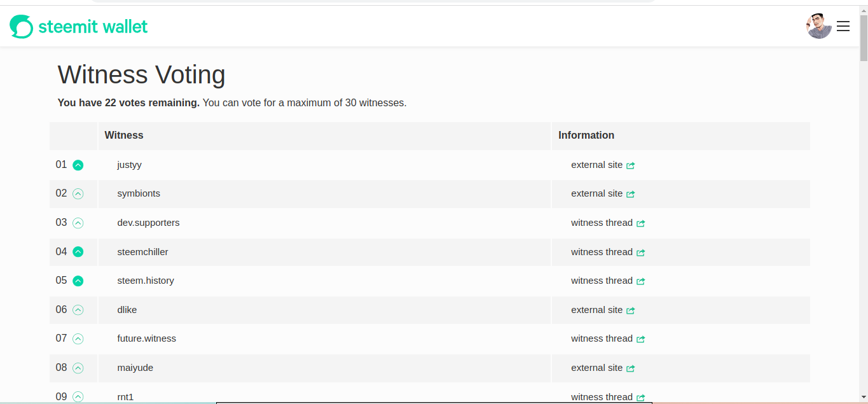Upvote witness dev.supporters
The image size is (868, 404).
tap(78, 223)
